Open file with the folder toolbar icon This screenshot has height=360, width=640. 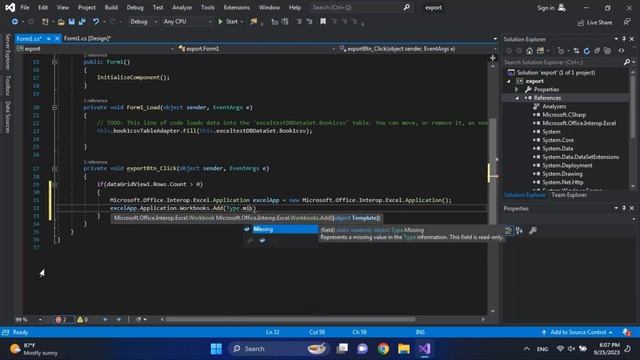61,22
